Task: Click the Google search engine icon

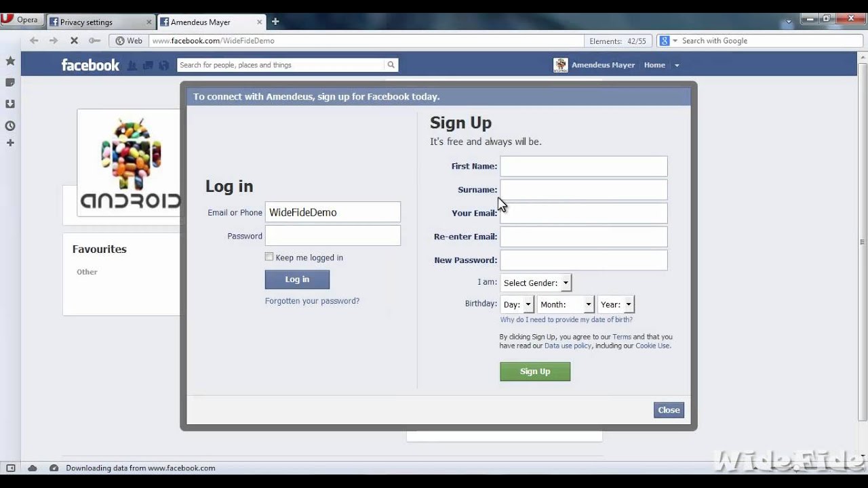Action: (665, 41)
